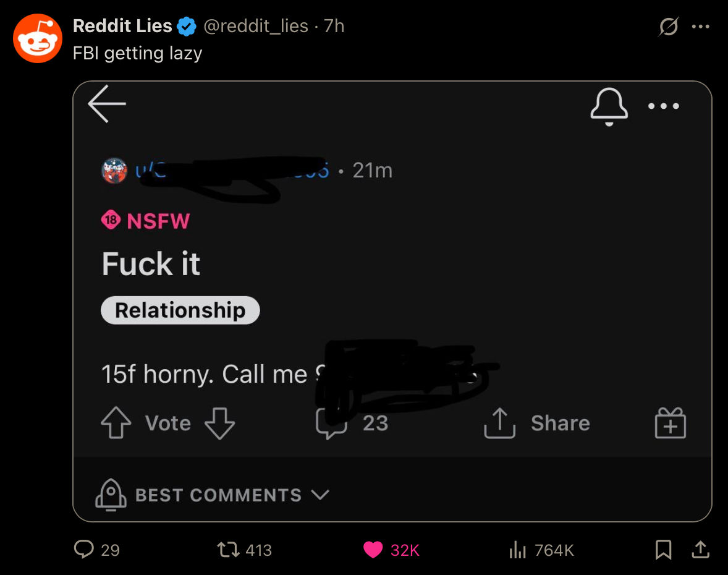Screen dimensions: 728x575
Task: Tap the back arrow in Reddit post
Action: coord(107,104)
